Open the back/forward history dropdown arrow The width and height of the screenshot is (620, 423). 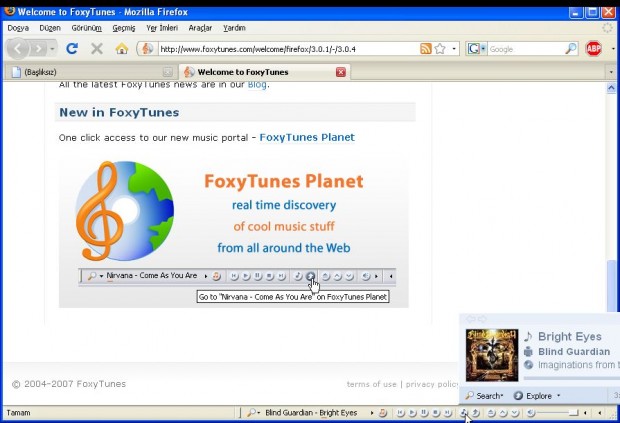(x=52, y=49)
